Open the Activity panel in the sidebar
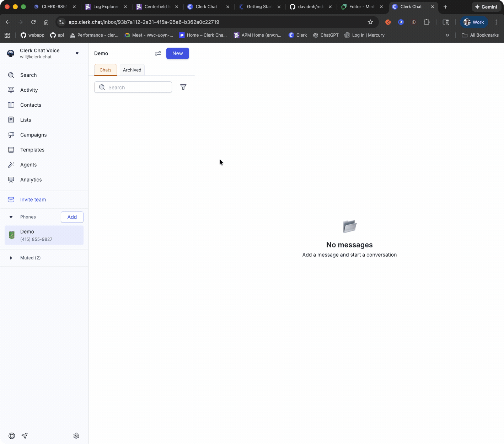Viewport: 504px width, 444px height. coord(29,90)
